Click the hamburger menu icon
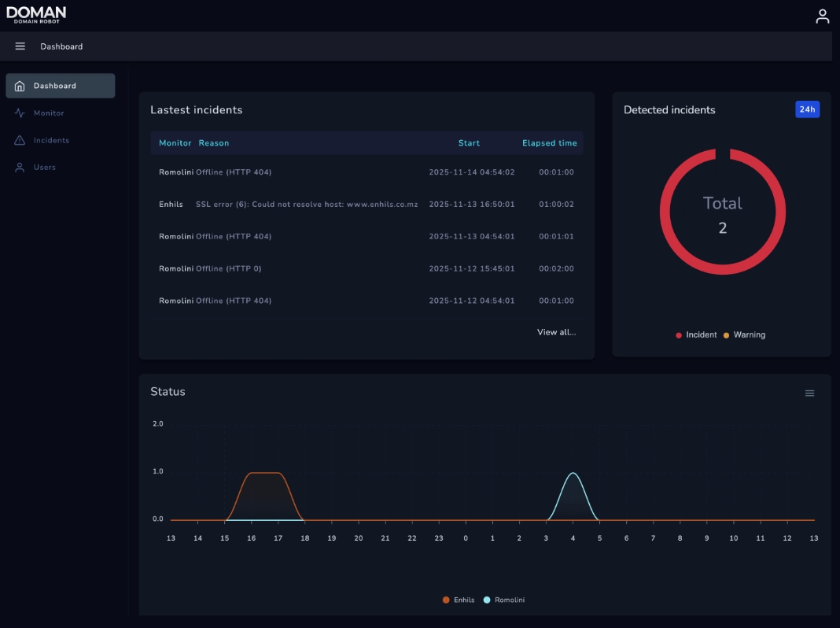 point(20,46)
